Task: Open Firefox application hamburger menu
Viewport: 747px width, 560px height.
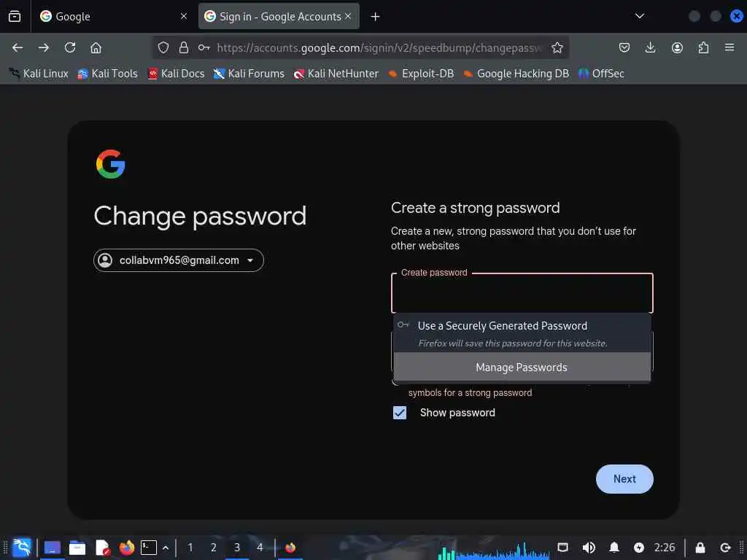Action: click(729, 47)
